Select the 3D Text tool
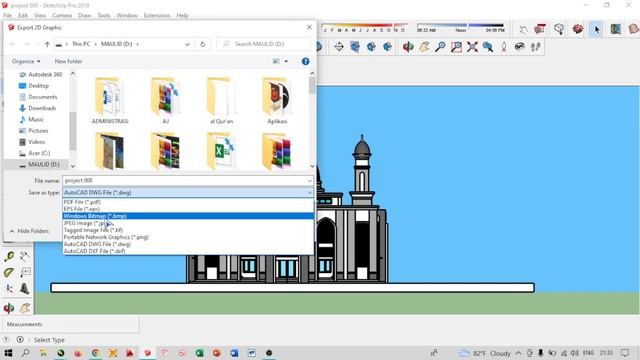 coord(24,289)
